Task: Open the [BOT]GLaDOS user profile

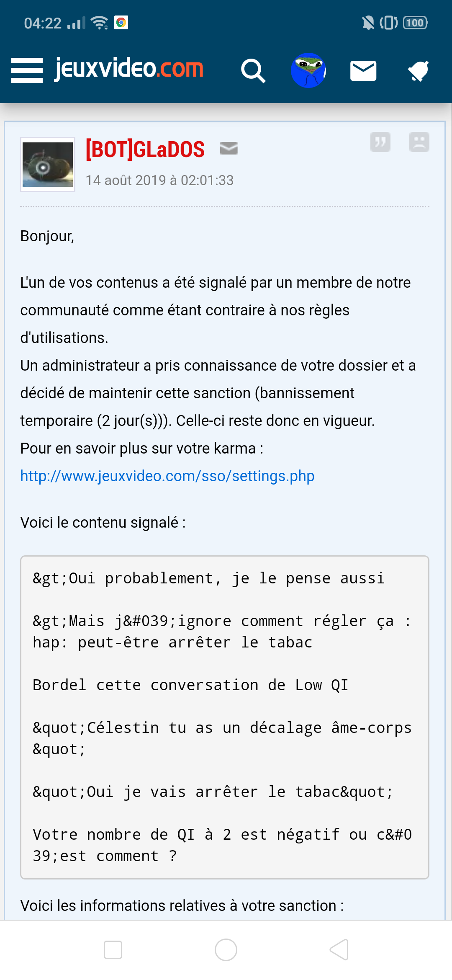Action: [x=145, y=150]
